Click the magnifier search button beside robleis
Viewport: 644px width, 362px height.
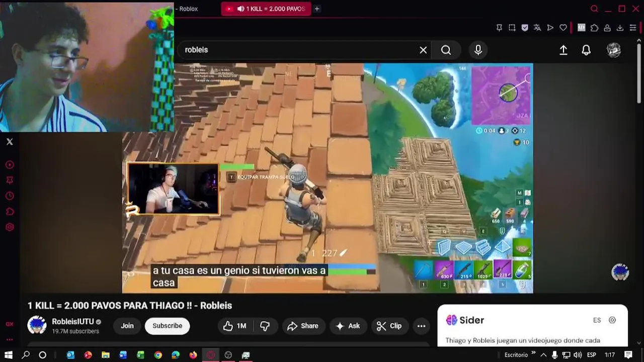click(x=446, y=50)
